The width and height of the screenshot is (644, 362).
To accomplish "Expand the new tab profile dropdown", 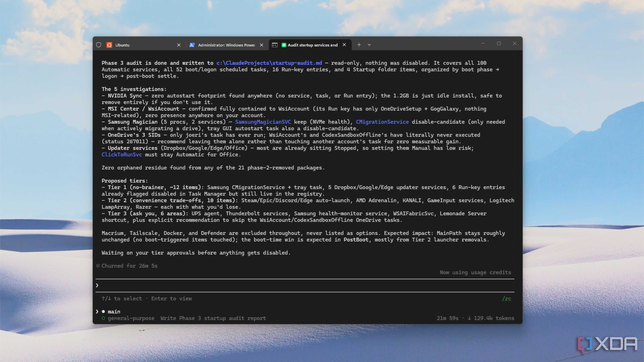I will coord(369,45).
